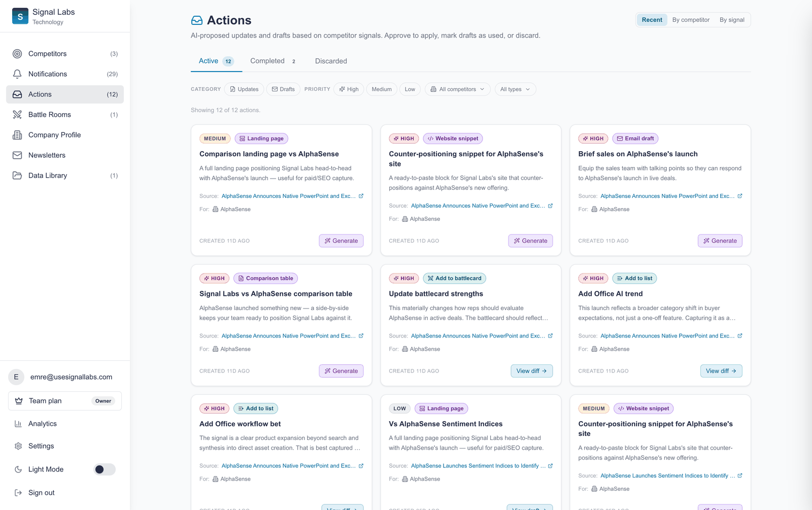The image size is (812, 510).
Task: Toggle the Drafts category filter
Action: pos(283,89)
